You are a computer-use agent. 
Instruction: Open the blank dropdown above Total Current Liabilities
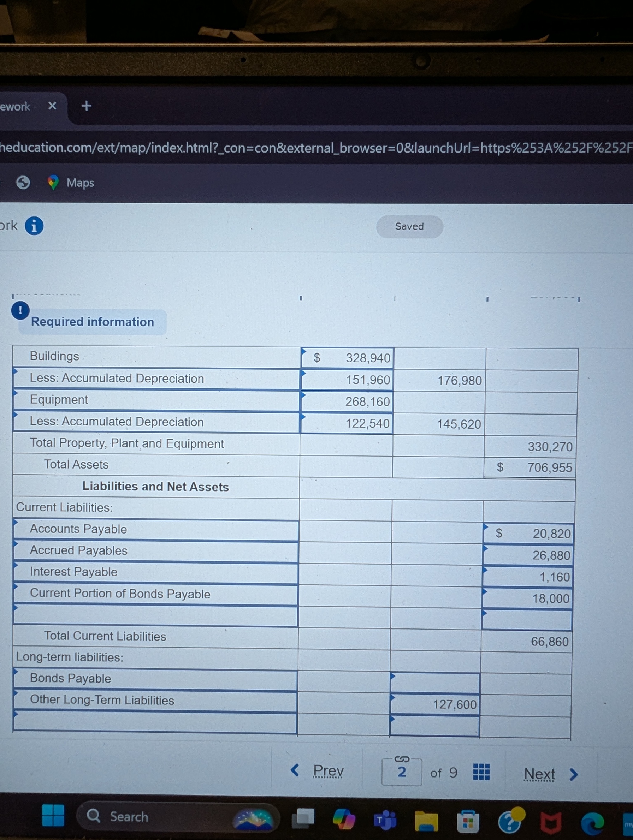click(x=156, y=615)
